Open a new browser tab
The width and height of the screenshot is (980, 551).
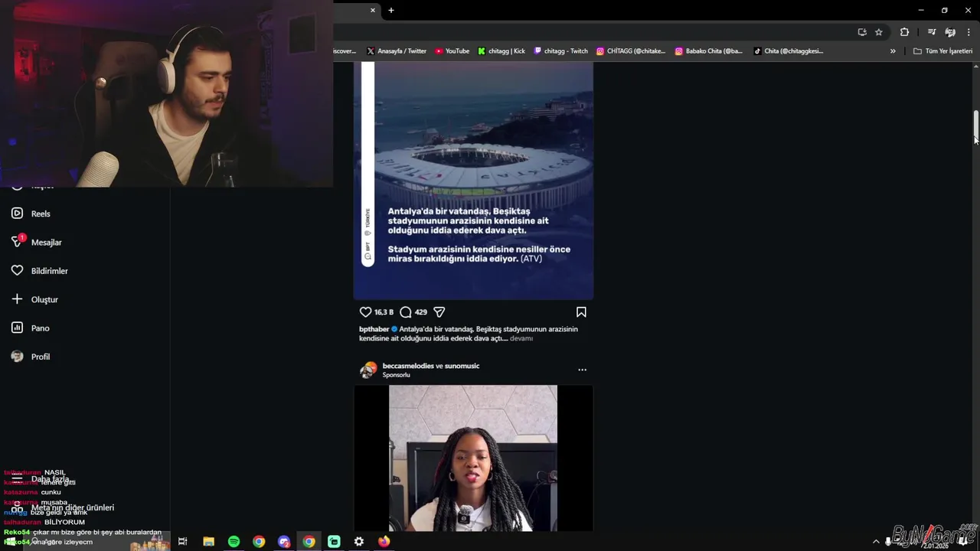[x=390, y=10]
